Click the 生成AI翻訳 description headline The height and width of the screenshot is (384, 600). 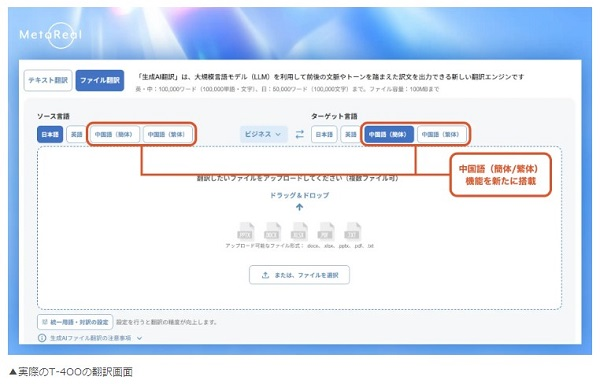(x=330, y=77)
